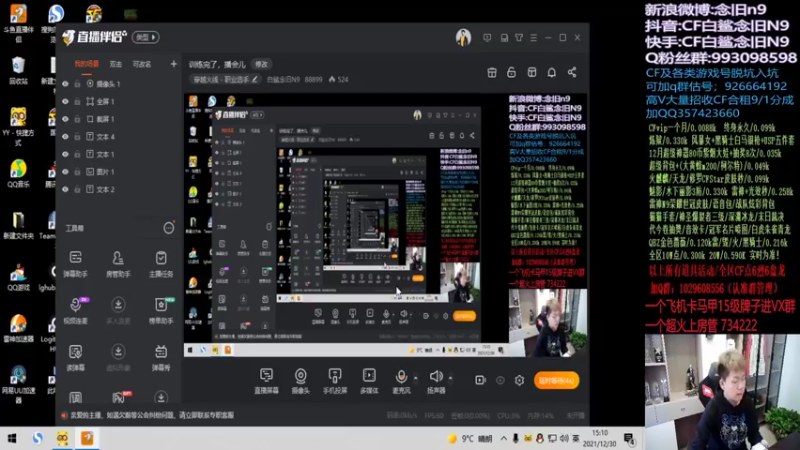800x450 pixels.
Task: Hide the 全屏 1 source
Action: (65, 102)
